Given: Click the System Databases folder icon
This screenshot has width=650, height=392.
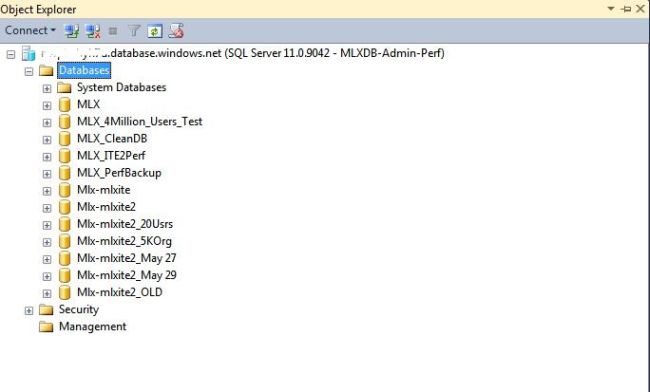Looking at the screenshot, I should [64, 87].
